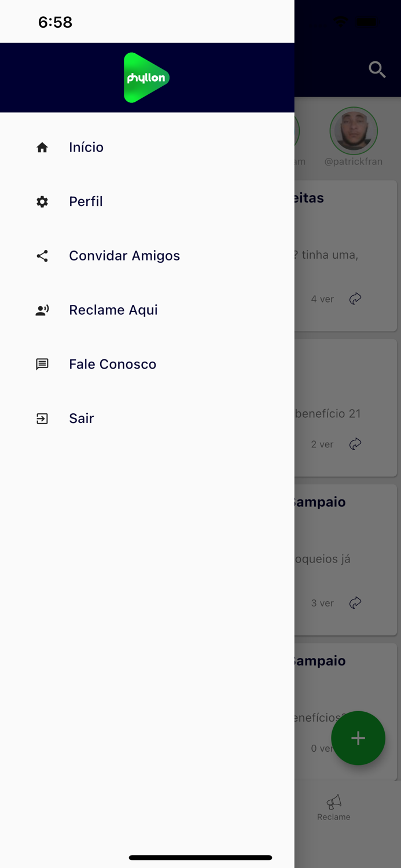Tap the '4 ver' viewers label

coord(322,299)
